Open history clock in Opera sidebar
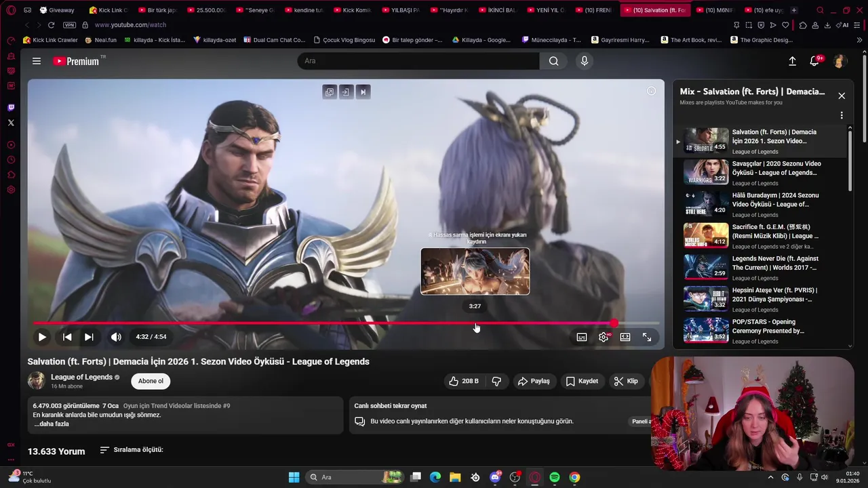The width and height of the screenshot is (868, 488). (11, 160)
